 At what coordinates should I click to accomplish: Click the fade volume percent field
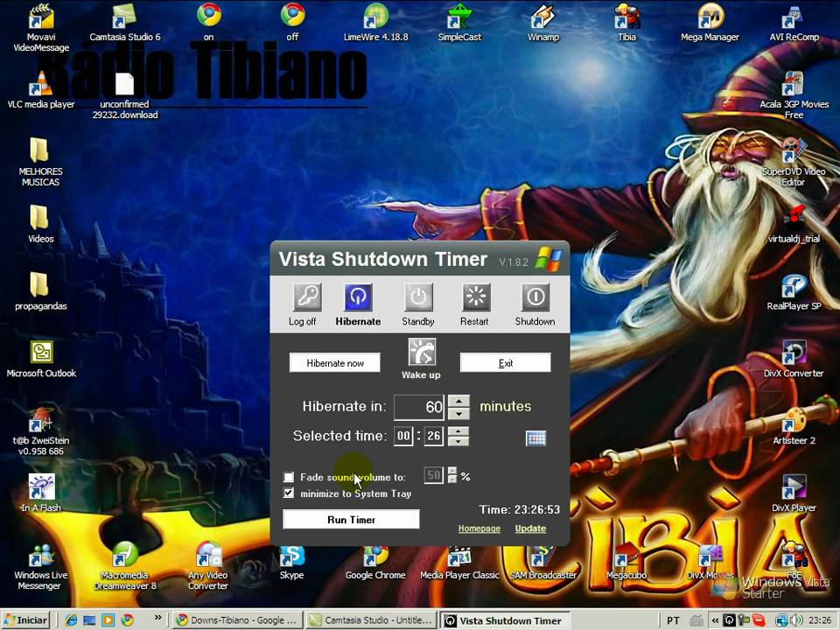tap(433, 475)
